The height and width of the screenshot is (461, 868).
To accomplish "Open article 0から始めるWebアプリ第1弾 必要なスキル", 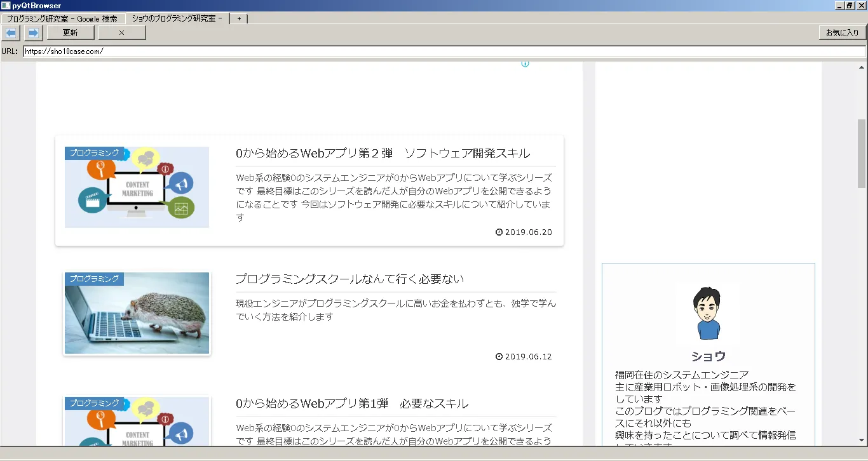I will click(x=352, y=404).
